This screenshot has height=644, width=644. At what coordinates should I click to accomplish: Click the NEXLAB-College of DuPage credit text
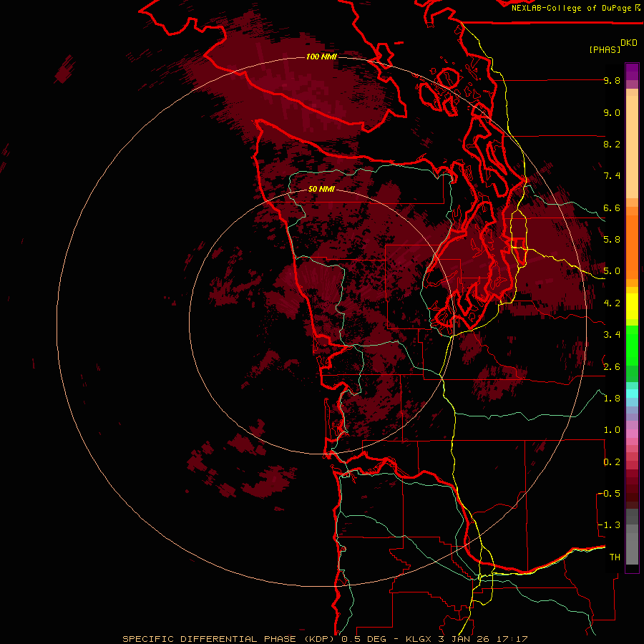[x=571, y=8]
